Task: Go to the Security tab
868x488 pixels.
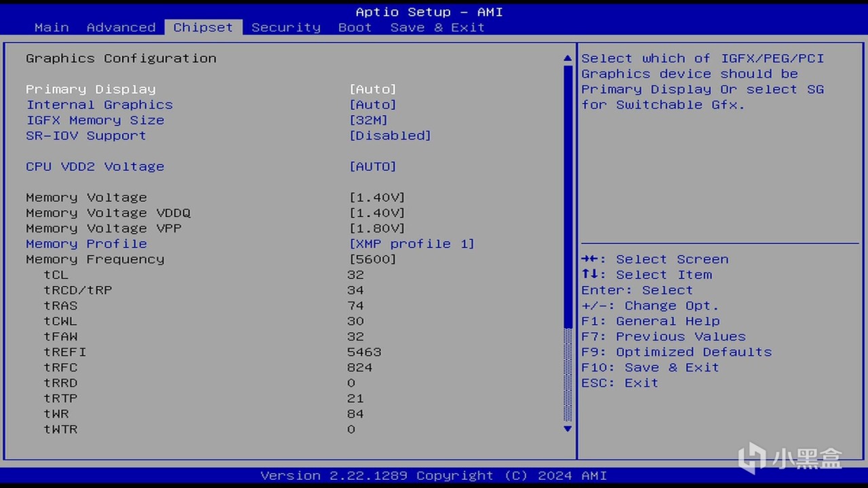Action: click(285, 27)
